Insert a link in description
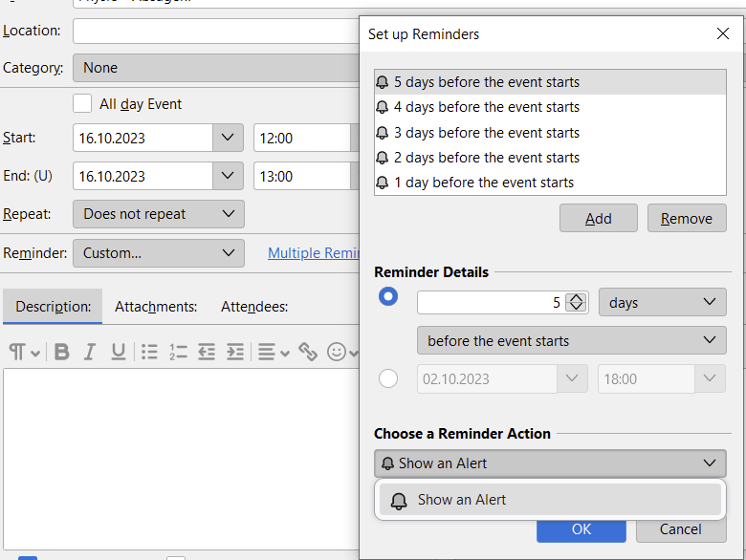The height and width of the screenshot is (560, 746). [308, 352]
